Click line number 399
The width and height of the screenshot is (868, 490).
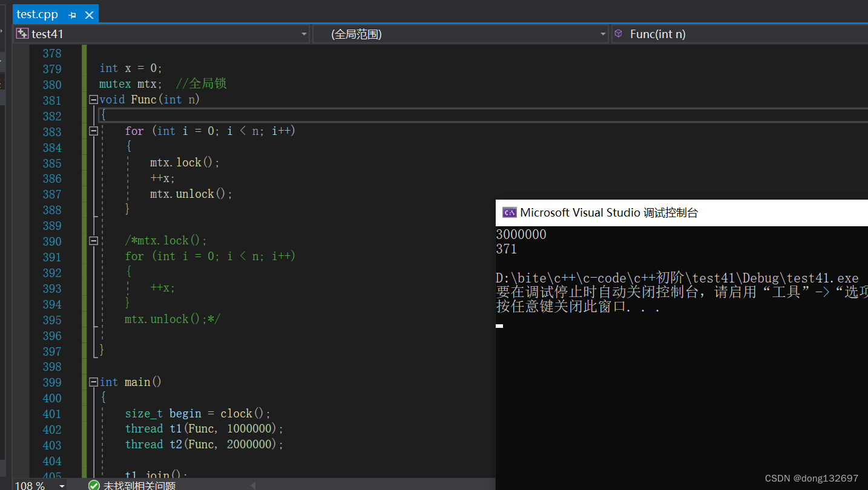[x=52, y=382]
